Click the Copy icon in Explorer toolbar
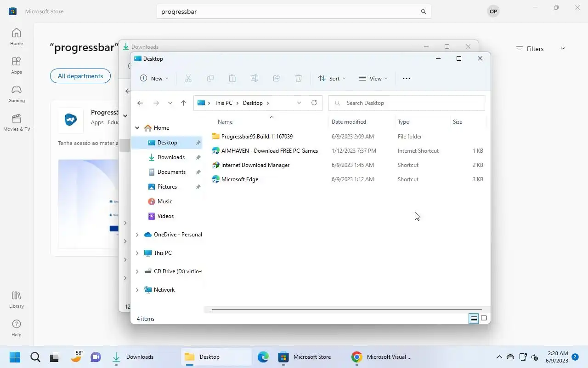588x368 pixels. tap(210, 79)
